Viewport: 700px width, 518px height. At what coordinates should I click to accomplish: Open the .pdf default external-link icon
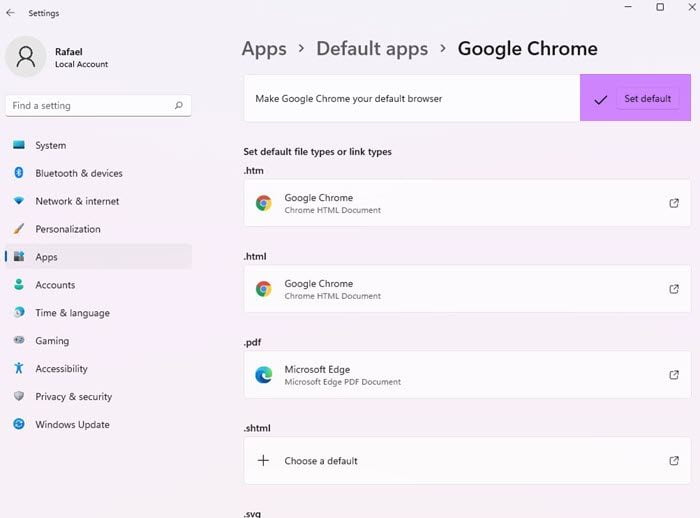coord(674,375)
